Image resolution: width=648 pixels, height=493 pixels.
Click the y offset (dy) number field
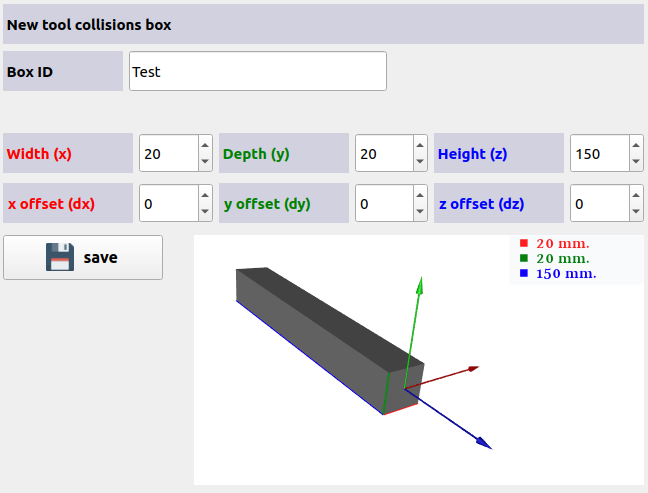[x=384, y=203]
